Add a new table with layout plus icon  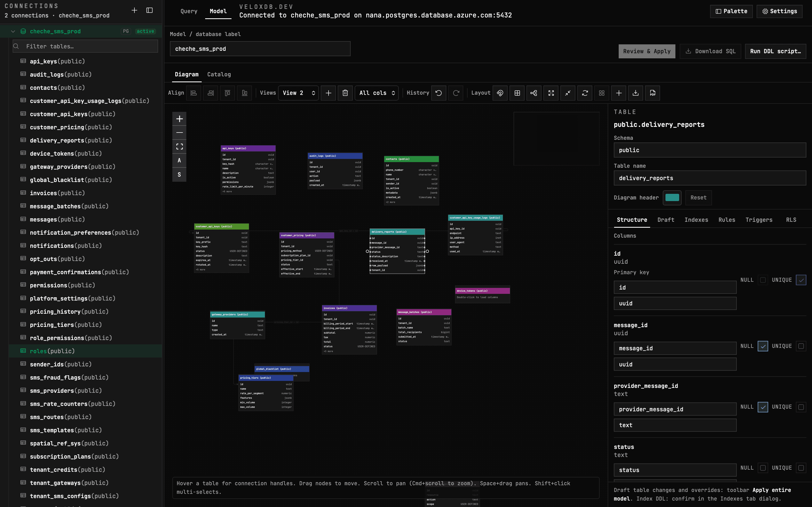pos(619,93)
